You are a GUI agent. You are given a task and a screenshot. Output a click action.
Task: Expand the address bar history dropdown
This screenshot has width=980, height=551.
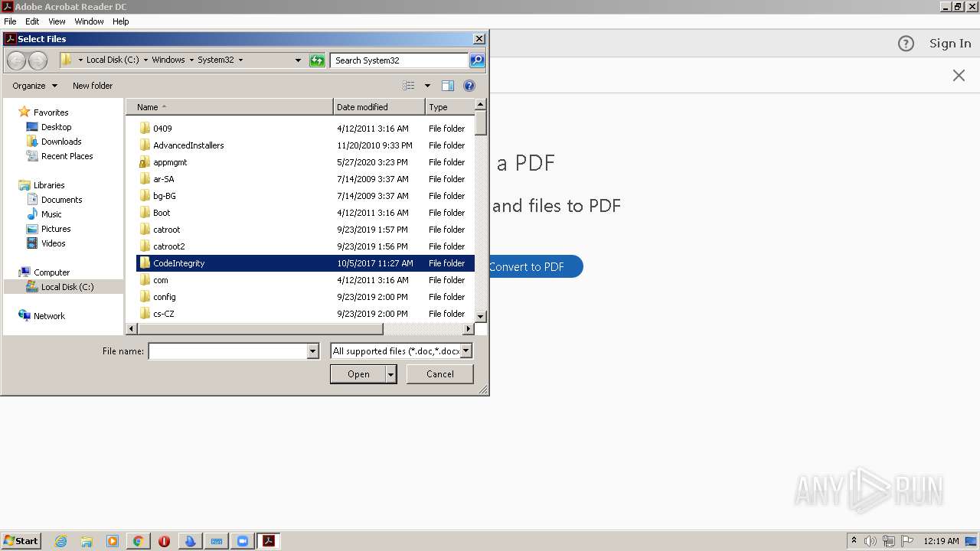[299, 60]
